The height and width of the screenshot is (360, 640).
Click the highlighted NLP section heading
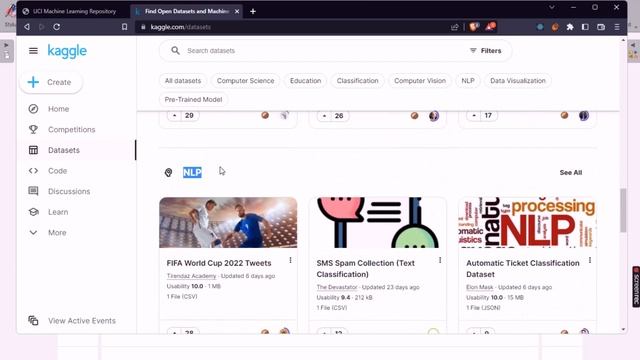192,173
